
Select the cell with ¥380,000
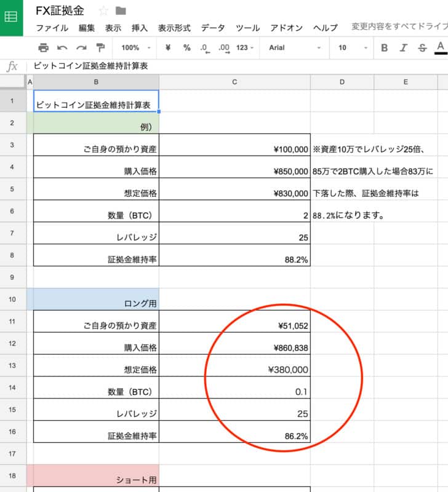click(x=234, y=365)
